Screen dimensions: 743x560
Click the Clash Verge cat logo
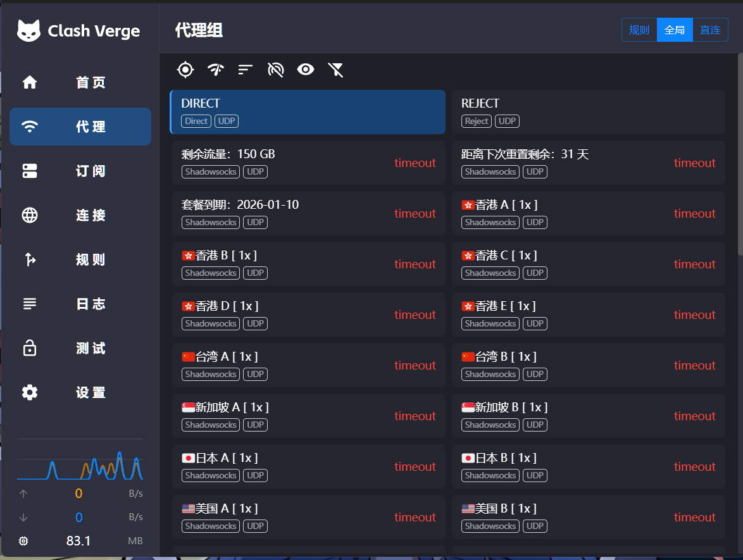(x=28, y=30)
